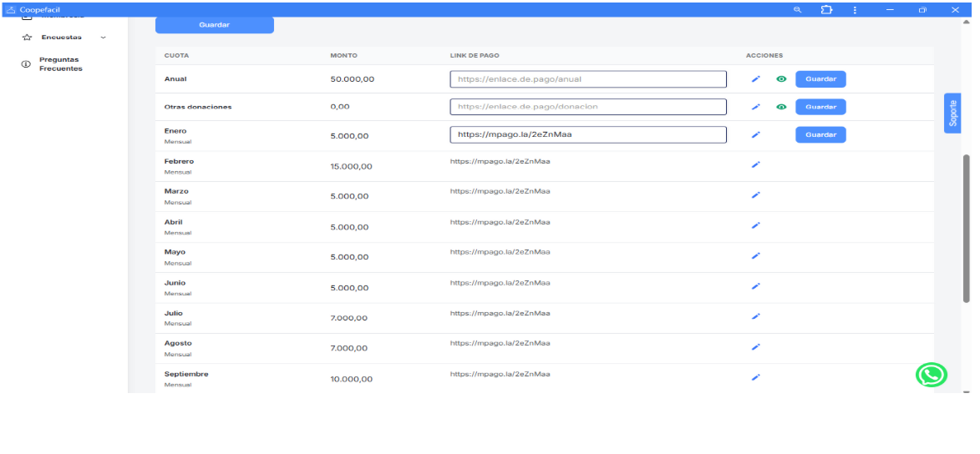Toggle visibility eye icon for Anual
This screenshot has height=454, width=980.
781,79
